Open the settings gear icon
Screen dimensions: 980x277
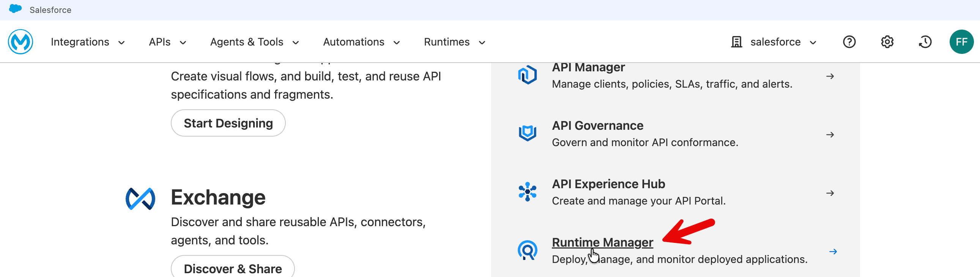887,42
